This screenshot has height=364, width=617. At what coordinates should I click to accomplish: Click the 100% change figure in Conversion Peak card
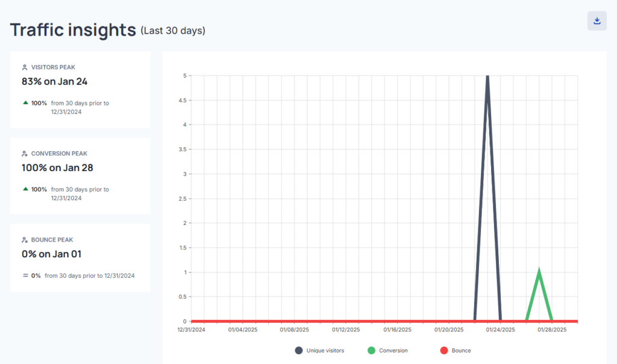click(x=39, y=189)
